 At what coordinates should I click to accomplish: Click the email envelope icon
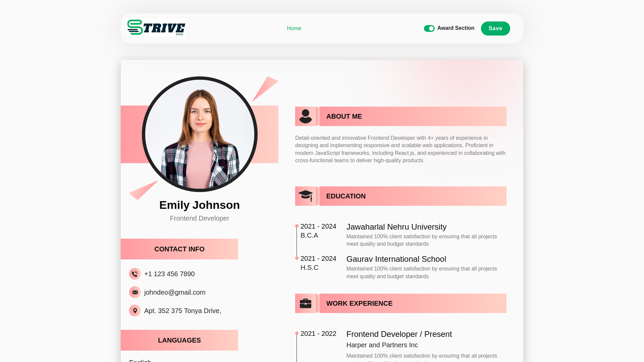pos(135,292)
